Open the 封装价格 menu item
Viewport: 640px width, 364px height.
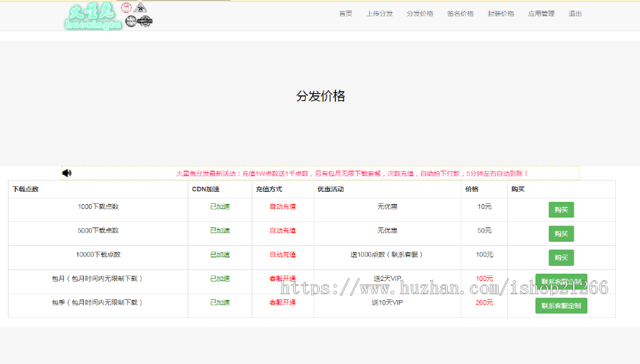[501, 14]
